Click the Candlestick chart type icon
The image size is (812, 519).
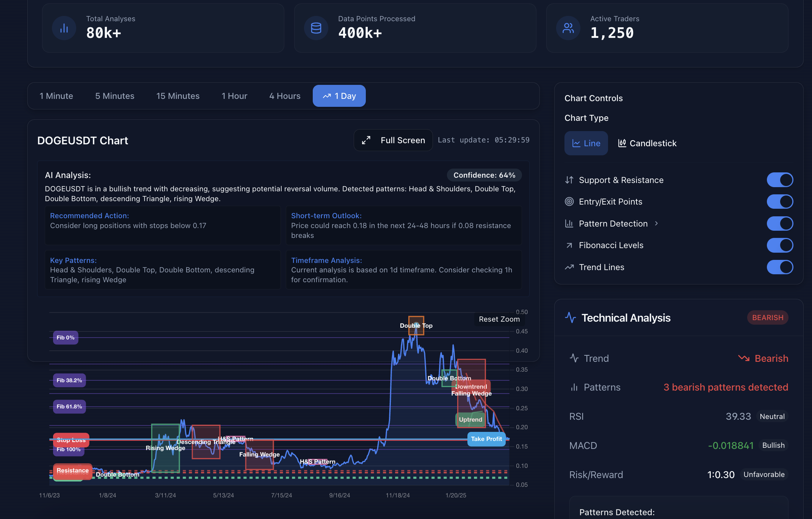click(x=622, y=143)
